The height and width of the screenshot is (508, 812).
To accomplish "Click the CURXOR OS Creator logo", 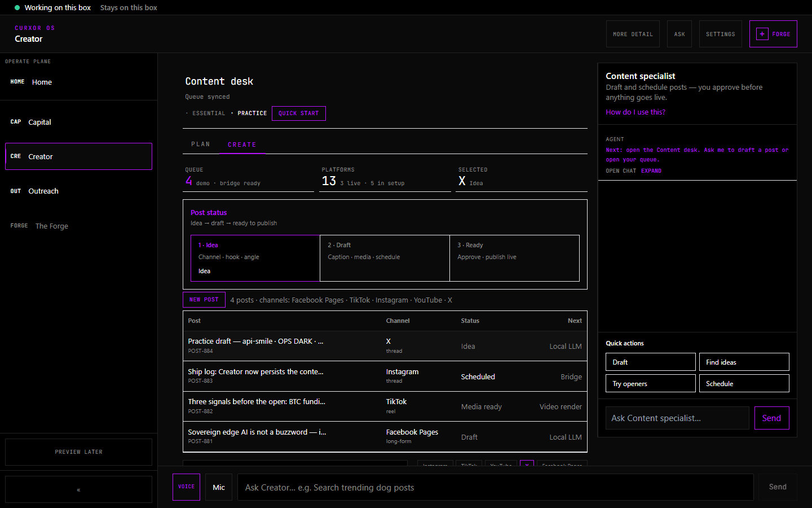I will point(35,34).
